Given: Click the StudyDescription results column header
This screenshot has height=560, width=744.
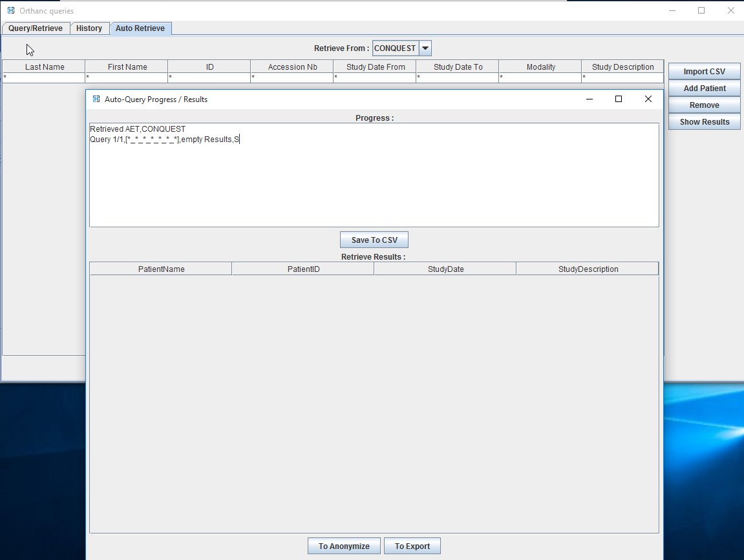Looking at the screenshot, I should [587, 268].
